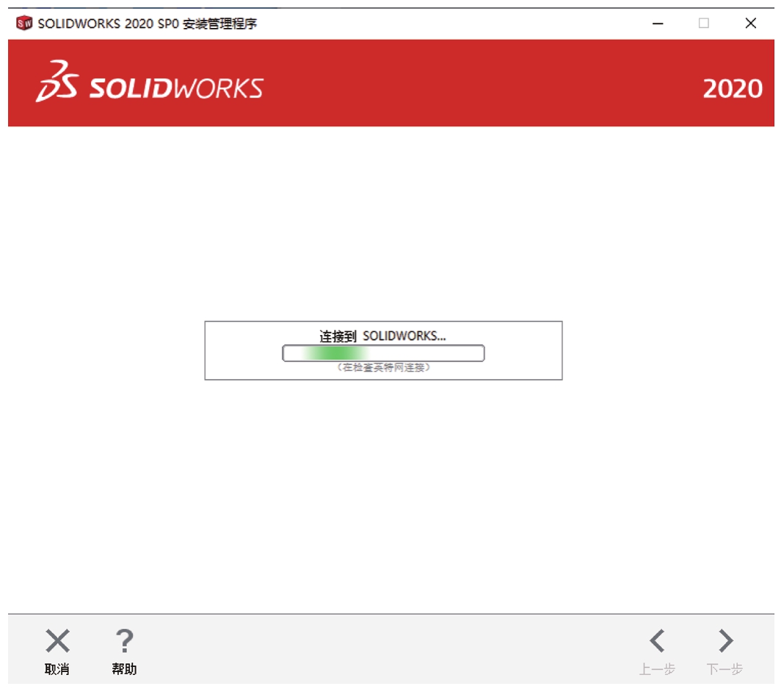Click the connection progress bar
This screenshot has height=689, width=784.
coord(383,353)
